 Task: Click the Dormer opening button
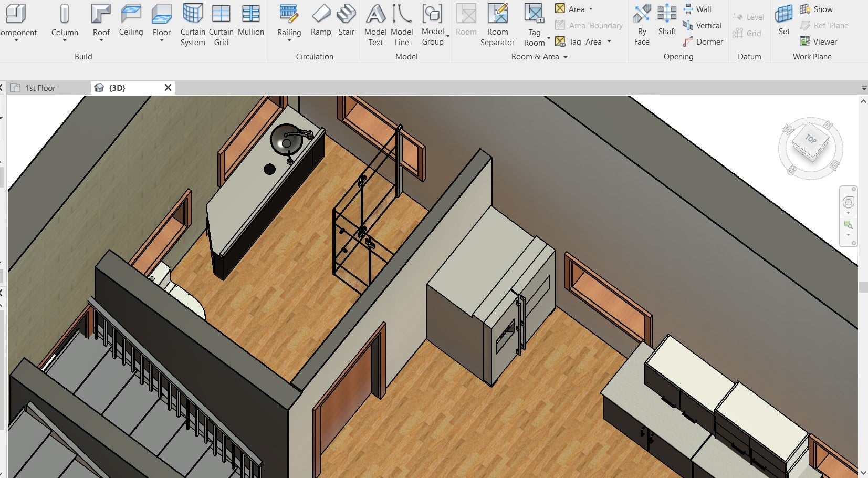pos(703,41)
